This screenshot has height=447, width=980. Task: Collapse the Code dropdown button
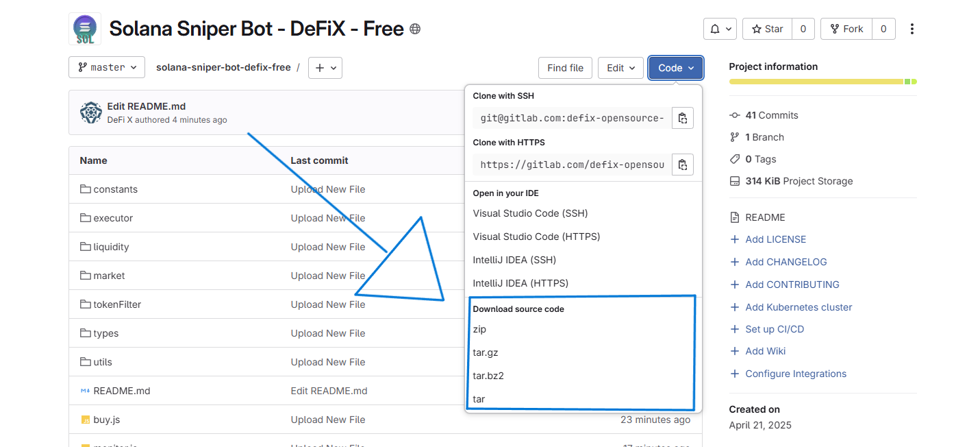click(x=675, y=68)
